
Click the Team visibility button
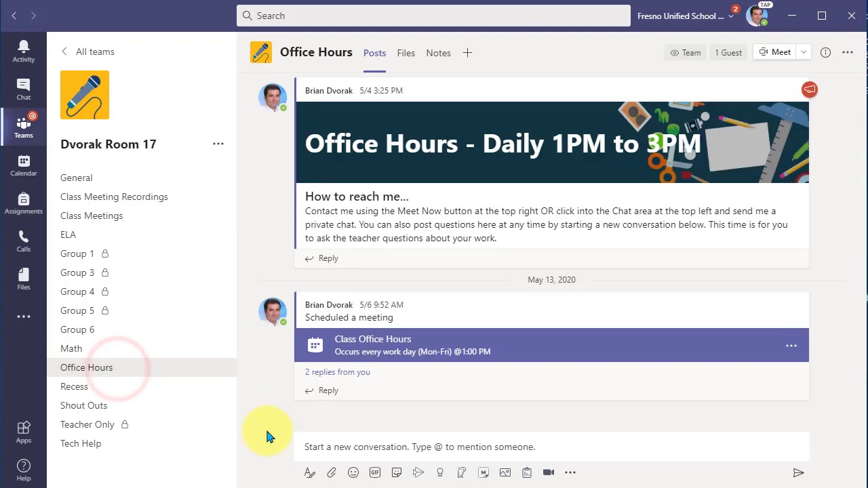(686, 52)
